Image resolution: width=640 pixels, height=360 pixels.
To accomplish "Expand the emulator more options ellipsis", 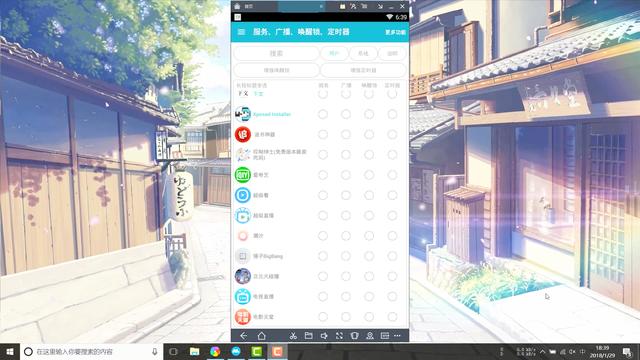I will click(x=398, y=336).
